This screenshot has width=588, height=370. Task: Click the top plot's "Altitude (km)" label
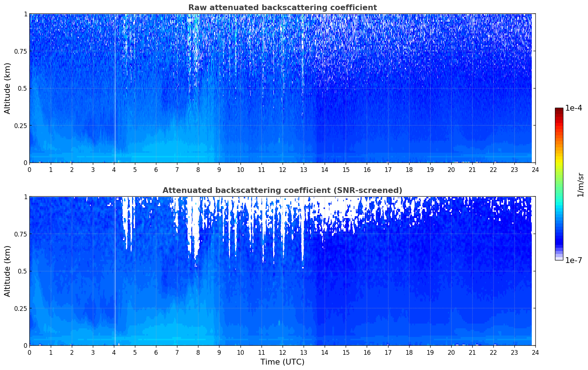pyautogui.click(x=8, y=88)
